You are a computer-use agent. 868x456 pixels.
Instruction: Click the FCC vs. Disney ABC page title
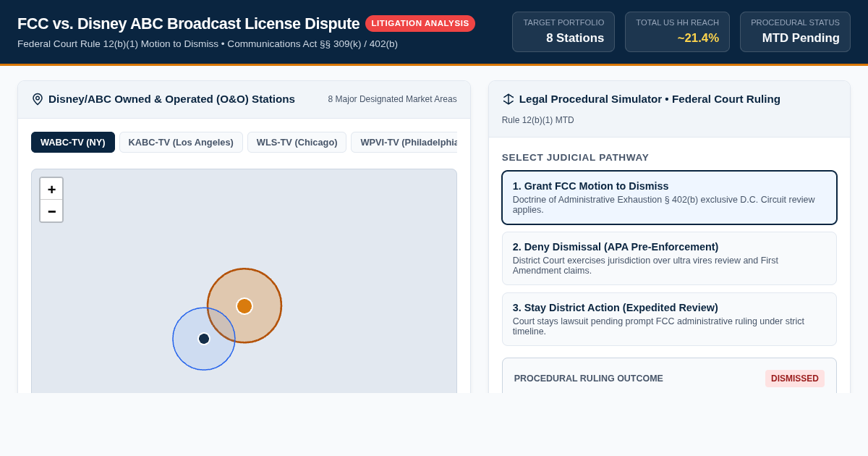tap(188, 23)
